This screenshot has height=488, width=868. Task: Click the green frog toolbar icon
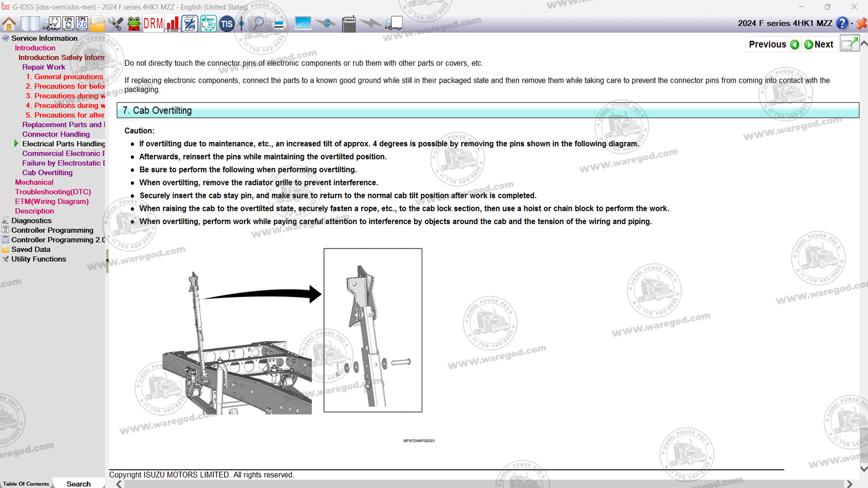(x=134, y=23)
